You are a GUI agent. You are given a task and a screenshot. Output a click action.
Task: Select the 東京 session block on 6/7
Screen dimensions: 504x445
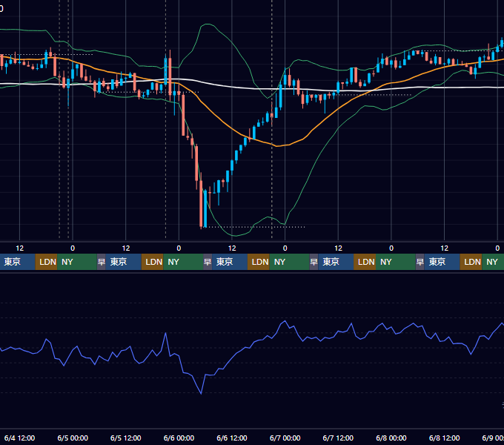coord(336,262)
